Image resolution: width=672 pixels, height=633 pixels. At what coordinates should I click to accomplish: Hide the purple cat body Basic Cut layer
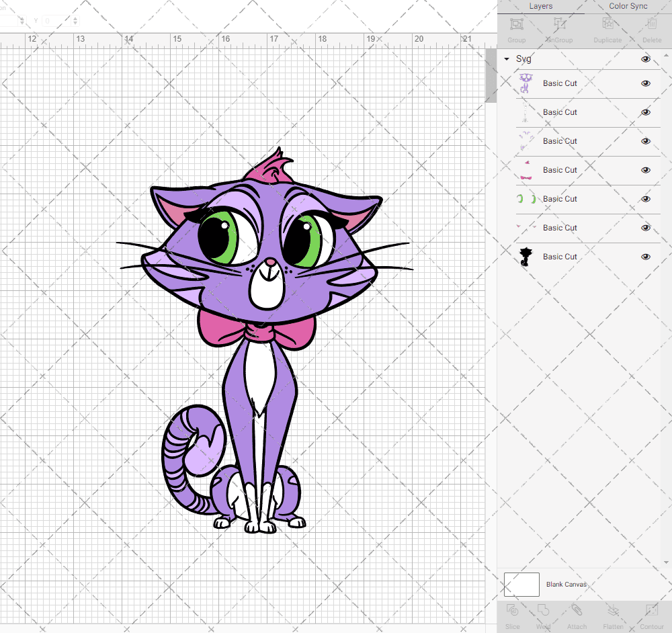646,83
